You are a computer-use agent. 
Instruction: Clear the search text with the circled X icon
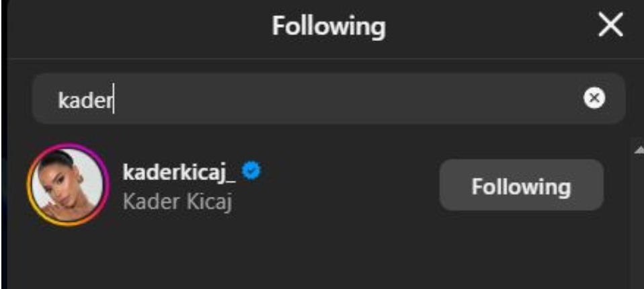coord(594,99)
